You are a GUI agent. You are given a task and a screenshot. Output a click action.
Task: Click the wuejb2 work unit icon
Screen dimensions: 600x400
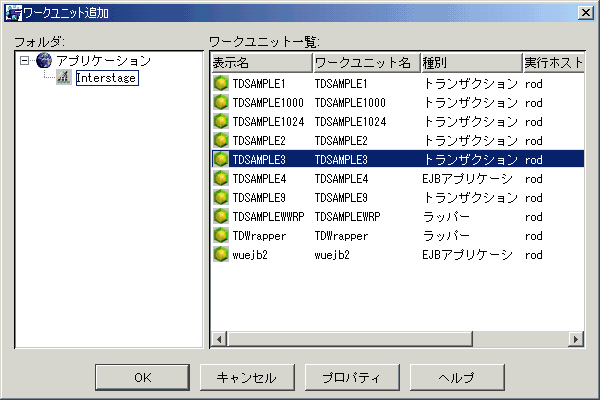(x=221, y=255)
